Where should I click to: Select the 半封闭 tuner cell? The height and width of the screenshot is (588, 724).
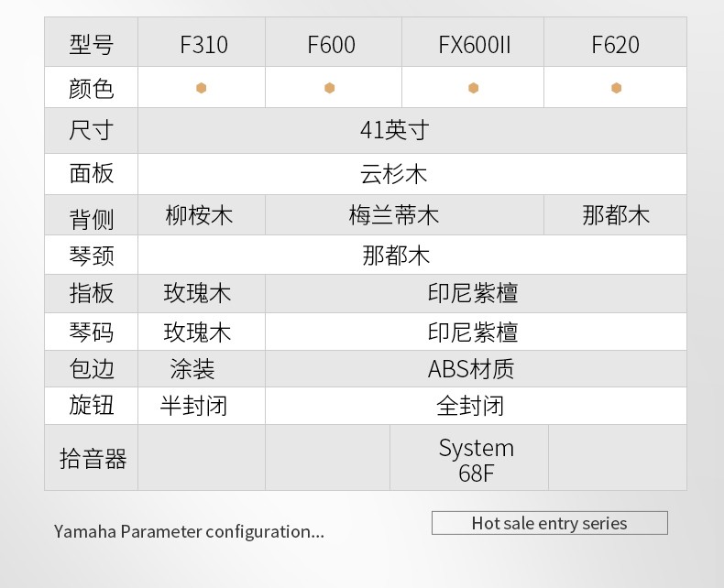193,405
